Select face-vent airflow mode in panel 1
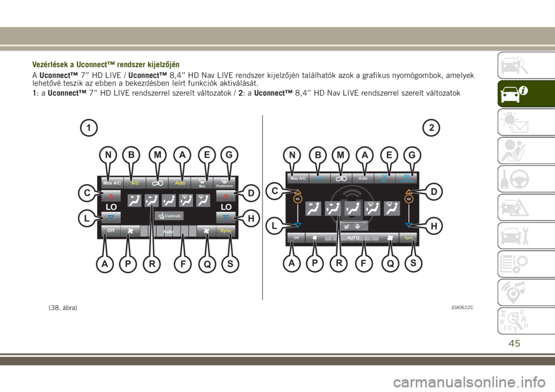Screen dimensions: 555x392 [x=134, y=201]
